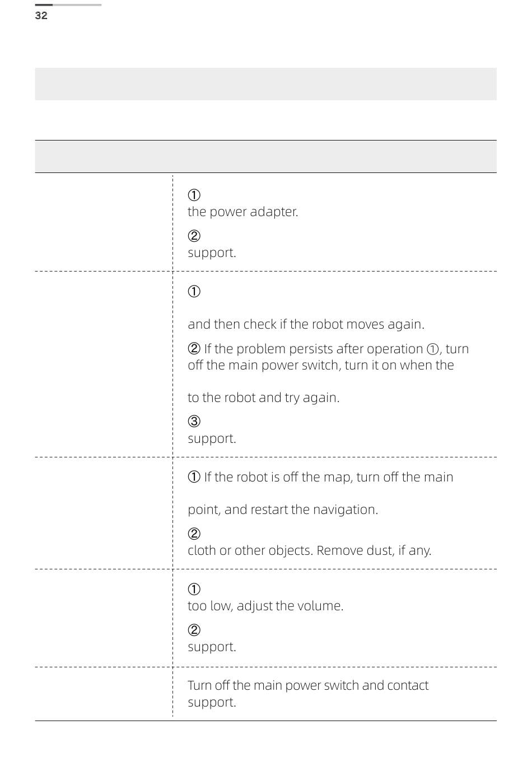532x767 pixels.
Task: Click 'Turn off the main power switch and contact'
Action: [308, 685]
